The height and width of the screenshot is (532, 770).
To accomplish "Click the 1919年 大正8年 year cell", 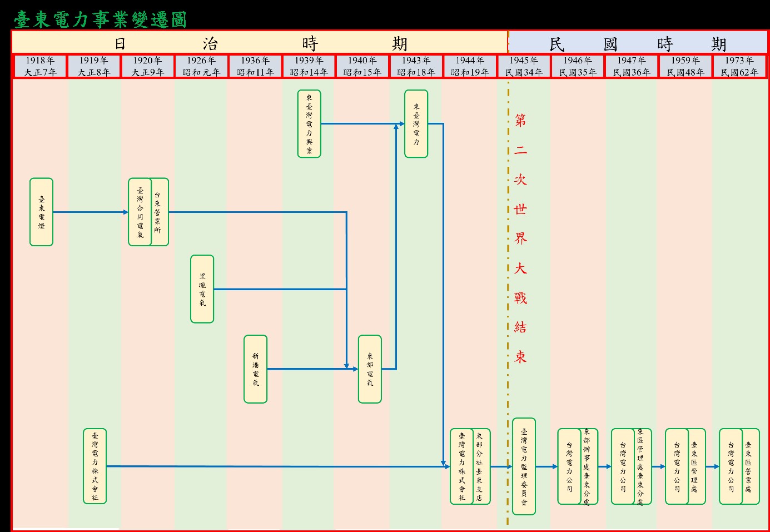I will [x=94, y=66].
